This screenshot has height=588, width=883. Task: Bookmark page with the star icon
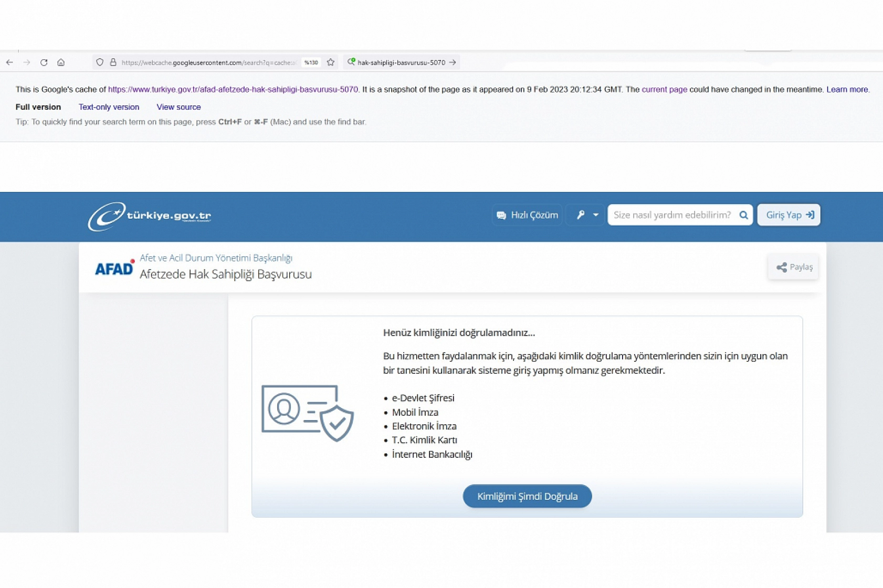331,62
